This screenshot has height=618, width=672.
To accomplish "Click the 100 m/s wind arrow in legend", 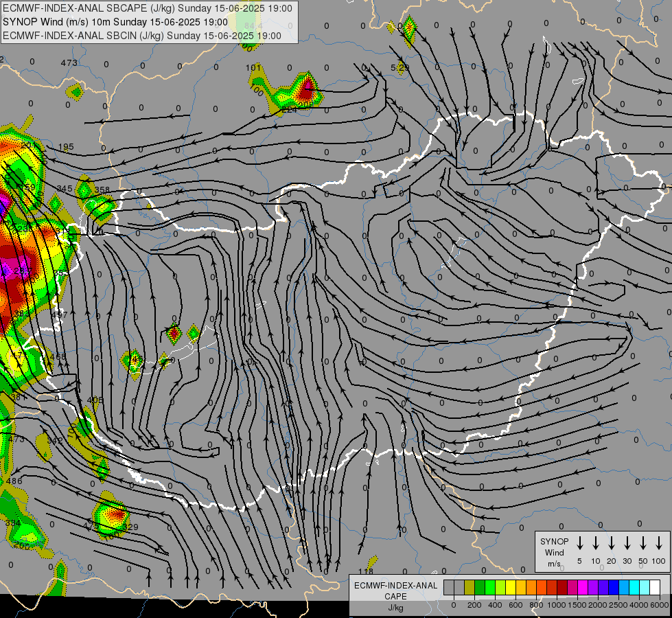I will (x=659, y=543).
